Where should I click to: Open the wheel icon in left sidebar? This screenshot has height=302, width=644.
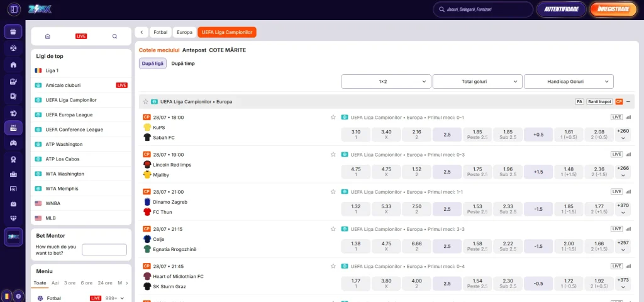(x=13, y=48)
